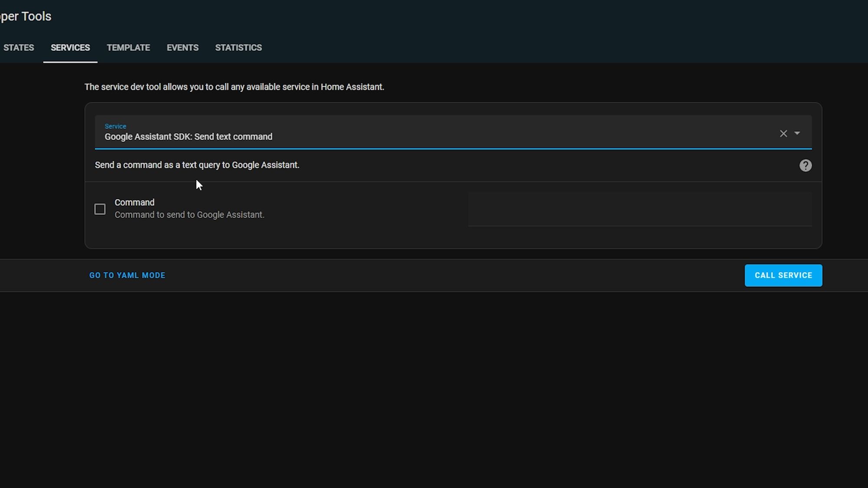868x488 pixels.
Task: Open the EVENTS section
Action: coord(182,47)
